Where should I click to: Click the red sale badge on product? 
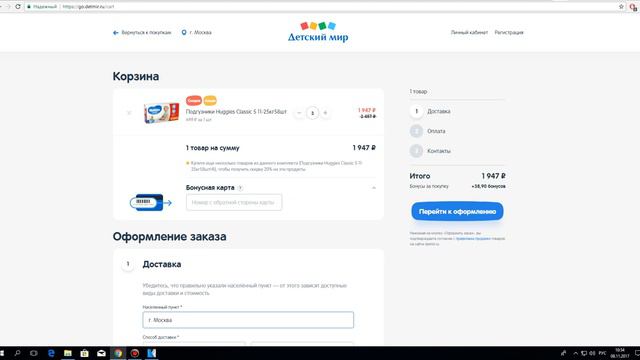point(194,100)
